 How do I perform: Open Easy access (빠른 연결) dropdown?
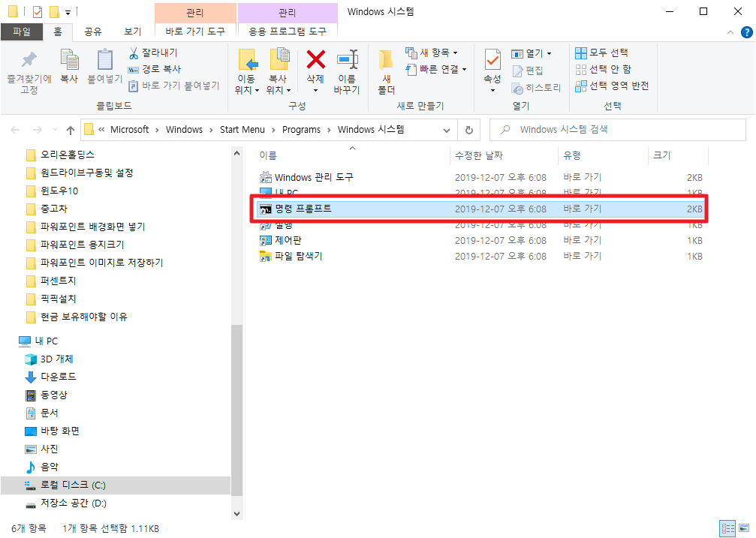pos(436,70)
